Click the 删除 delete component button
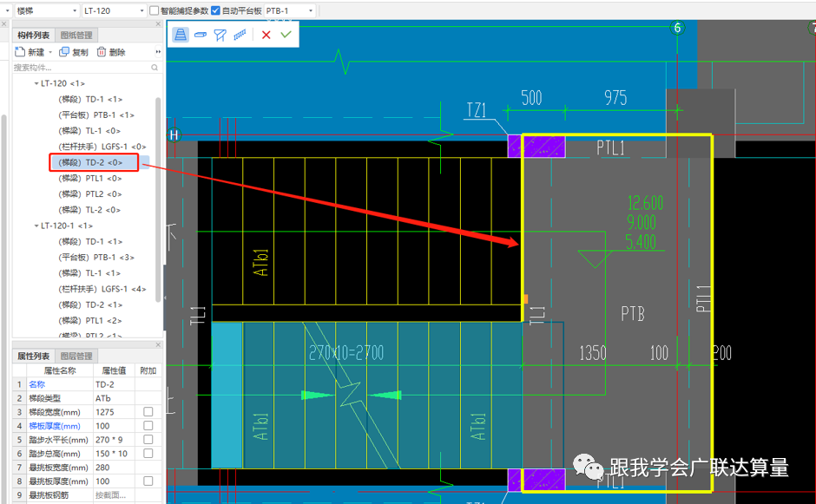 pos(111,52)
